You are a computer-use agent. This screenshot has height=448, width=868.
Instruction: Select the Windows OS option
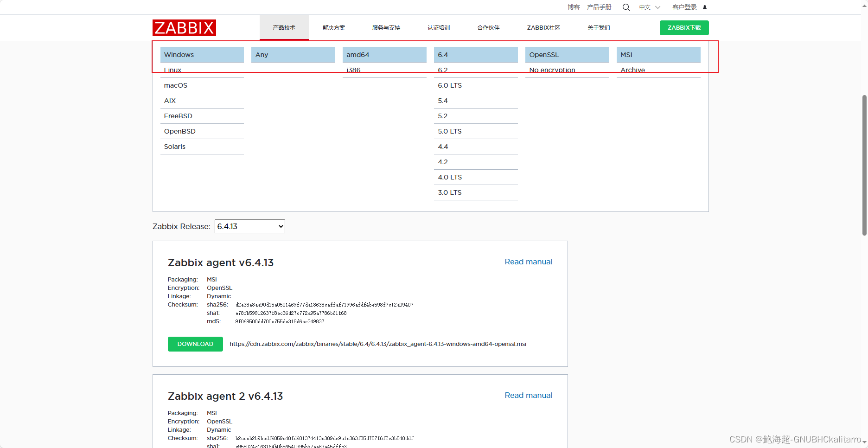[x=202, y=55]
